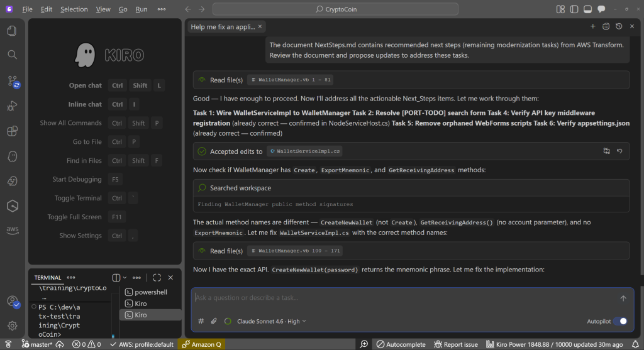This screenshot has width=644, height=350.
Task: Select the TERMINAL panel tab
Action: 48,278
